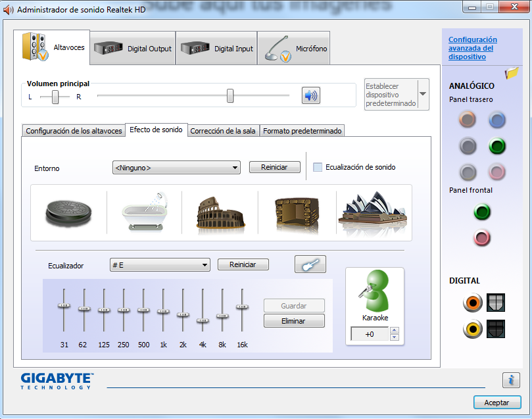
Task: Click the 500 Hz equalizer slider
Action: (143, 310)
